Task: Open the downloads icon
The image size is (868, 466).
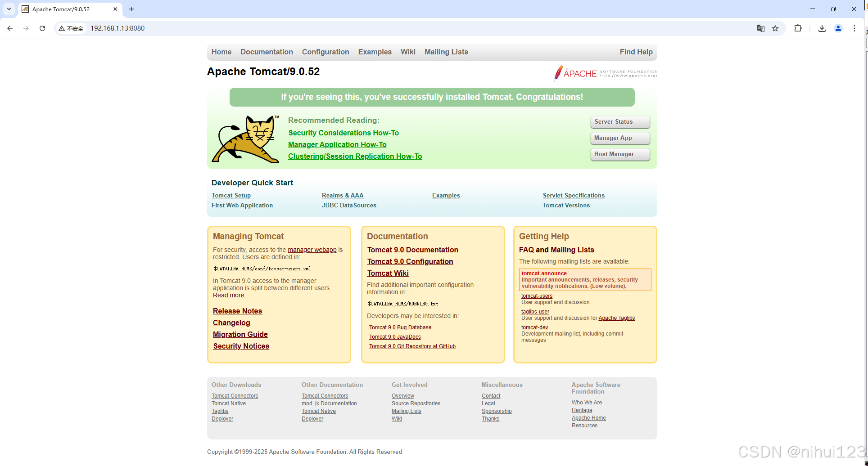Action: (x=822, y=28)
